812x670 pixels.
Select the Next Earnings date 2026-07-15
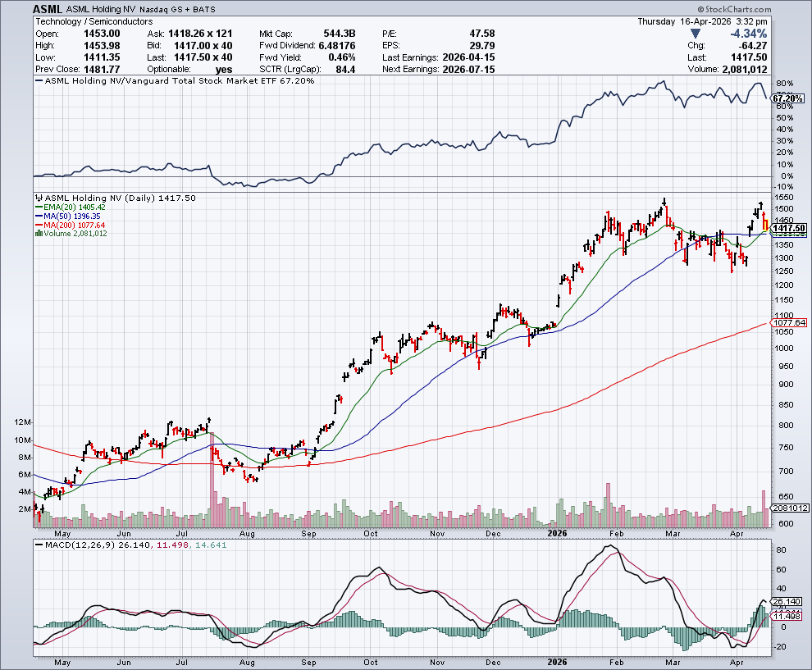coord(467,69)
